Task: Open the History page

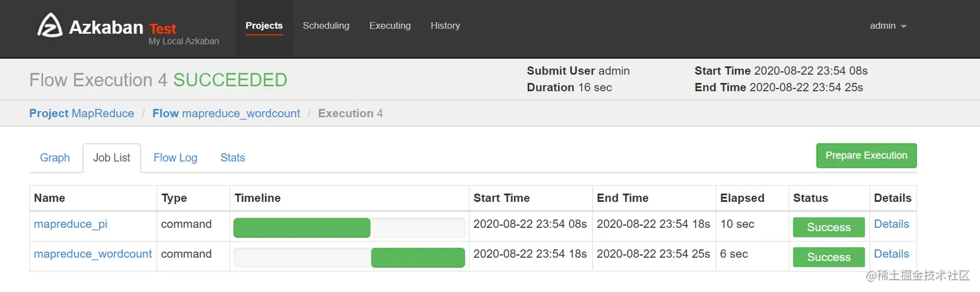Action: (445, 26)
